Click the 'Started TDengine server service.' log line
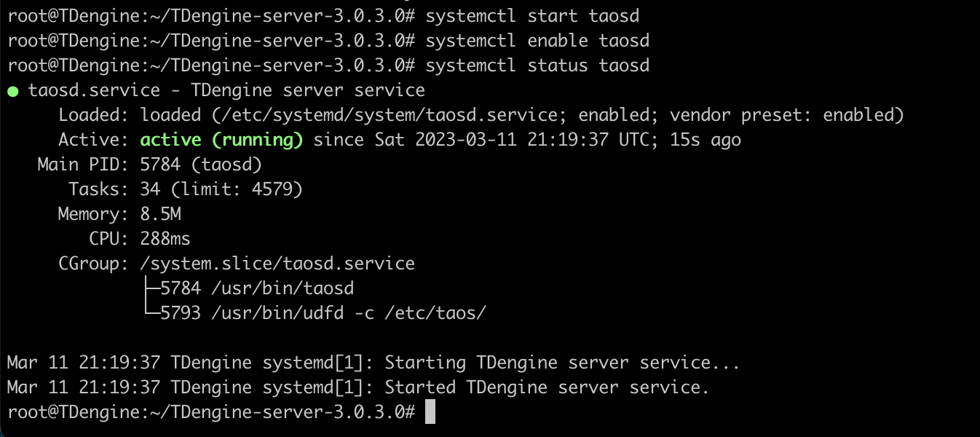 click(x=358, y=387)
